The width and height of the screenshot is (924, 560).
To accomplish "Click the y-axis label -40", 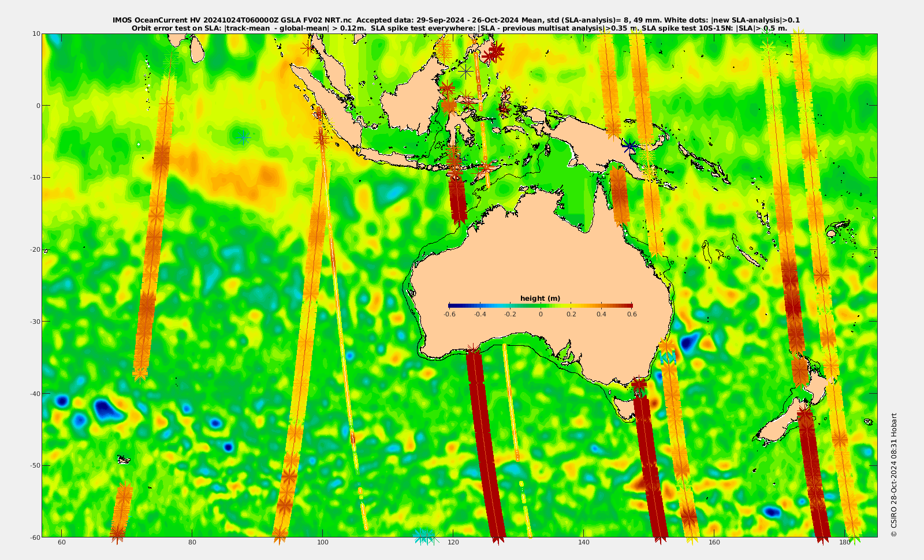I will 35,393.
